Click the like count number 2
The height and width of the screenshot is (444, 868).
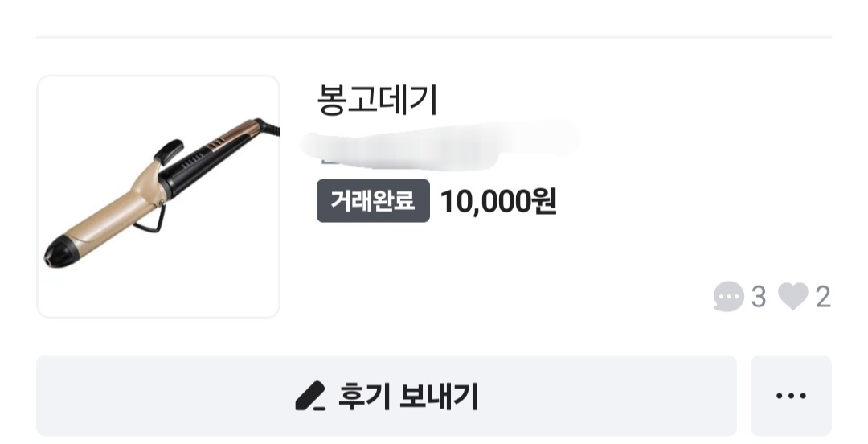822,298
